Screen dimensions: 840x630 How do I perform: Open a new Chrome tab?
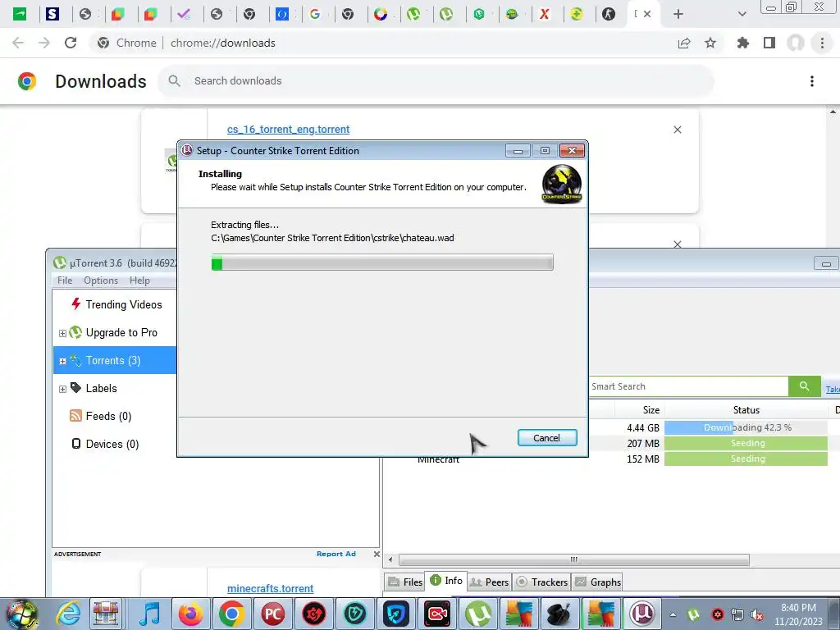678,14
